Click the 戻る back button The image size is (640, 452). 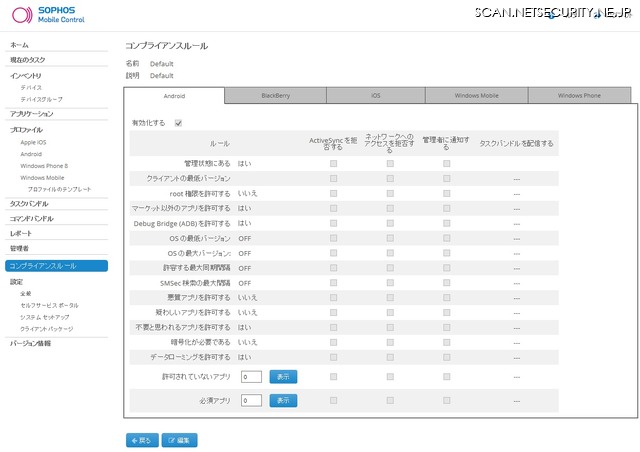click(141, 440)
